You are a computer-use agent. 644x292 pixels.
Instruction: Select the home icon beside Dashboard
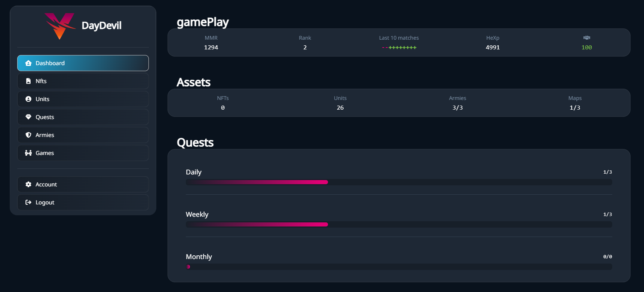pos(28,63)
